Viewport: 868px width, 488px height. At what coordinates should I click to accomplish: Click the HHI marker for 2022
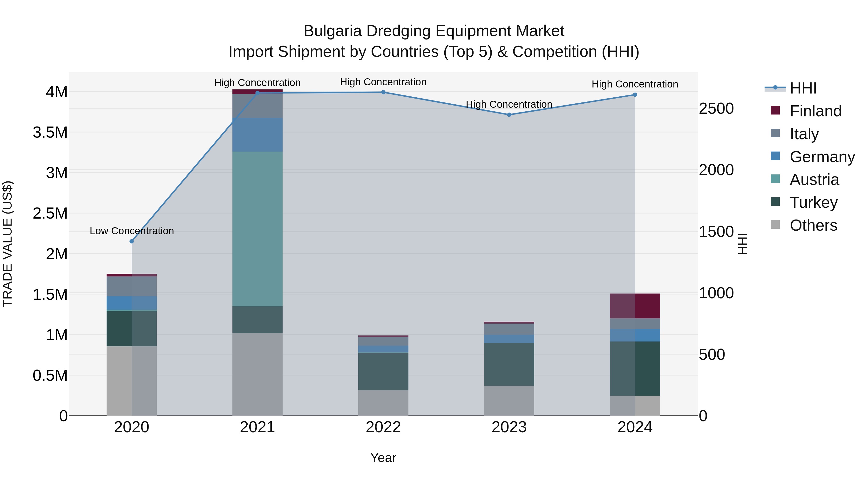[x=383, y=92]
